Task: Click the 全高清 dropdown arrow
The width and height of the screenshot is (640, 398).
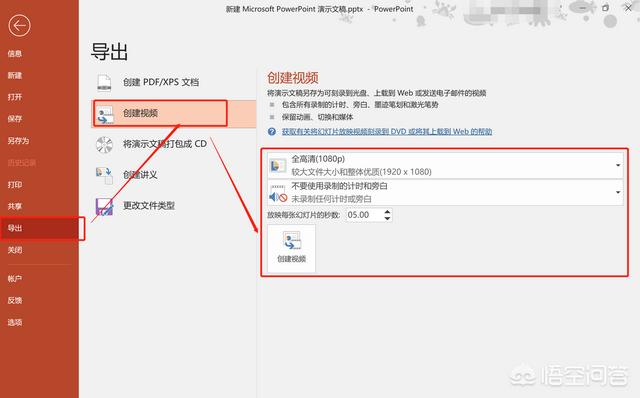Action: 618,165
